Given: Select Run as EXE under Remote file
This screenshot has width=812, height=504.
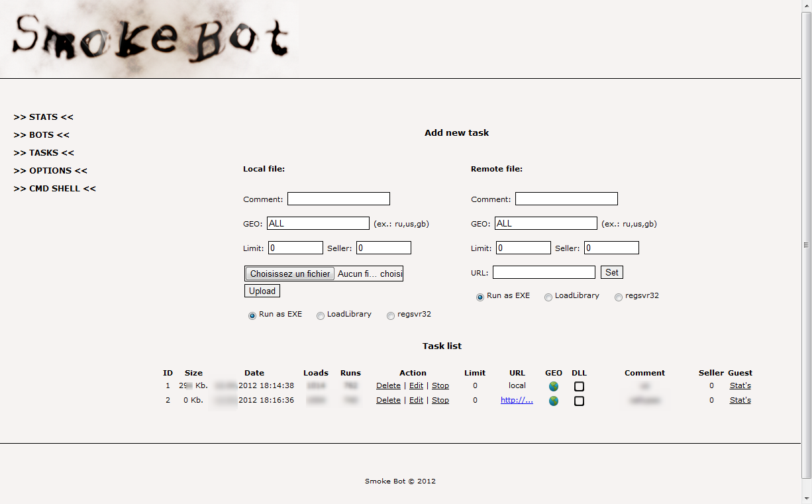Looking at the screenshot, I should click(480, 297).
